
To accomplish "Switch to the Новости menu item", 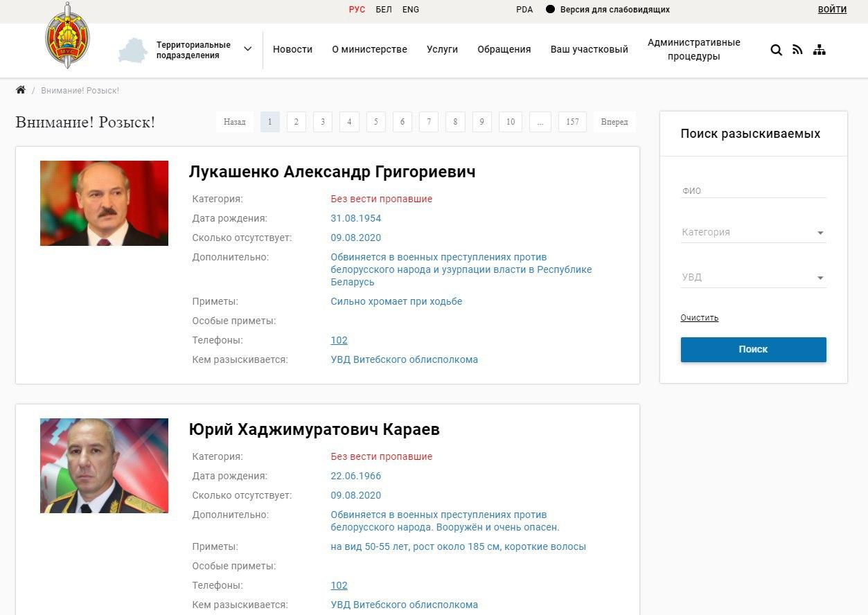I will click(x=292, y=49).
